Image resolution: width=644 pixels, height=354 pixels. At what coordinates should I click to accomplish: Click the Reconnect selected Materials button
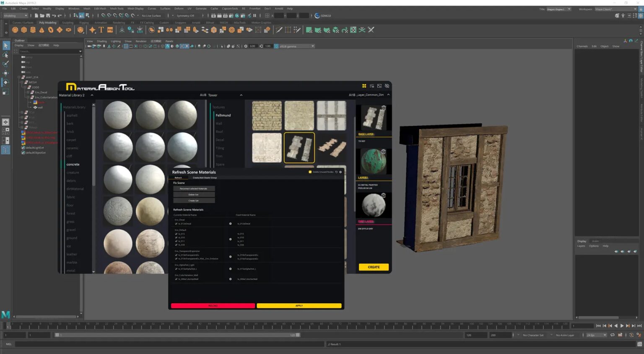pos(194,188)
